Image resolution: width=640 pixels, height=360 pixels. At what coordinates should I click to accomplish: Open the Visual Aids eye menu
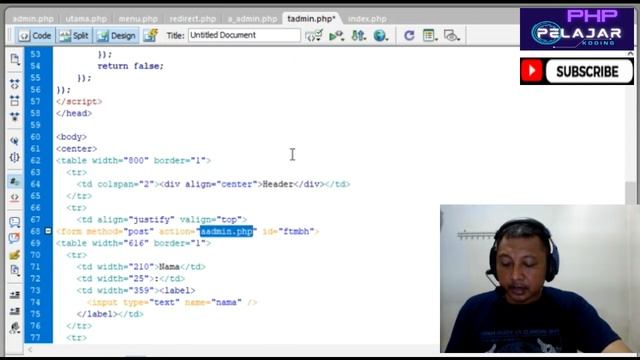coord(451,36)
